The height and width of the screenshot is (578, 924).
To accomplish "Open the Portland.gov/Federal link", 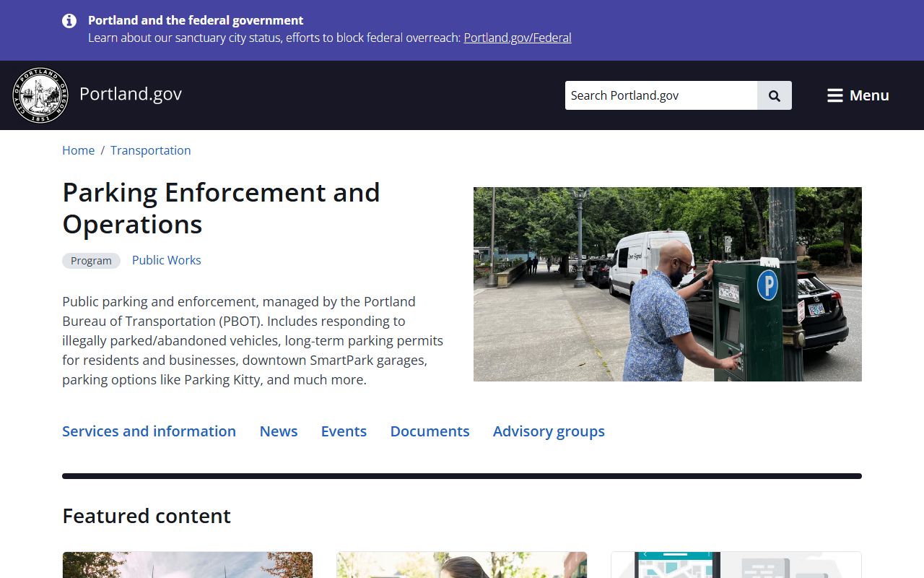I will (518, 38).
